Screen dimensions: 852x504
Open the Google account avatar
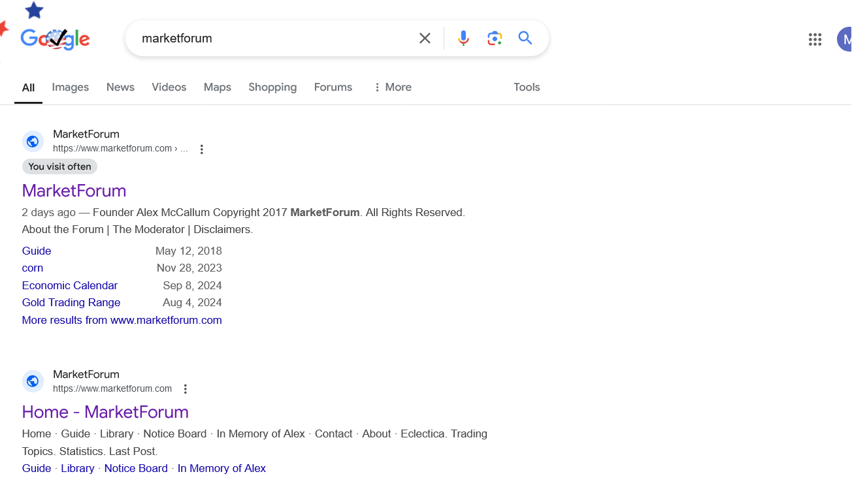844,39
